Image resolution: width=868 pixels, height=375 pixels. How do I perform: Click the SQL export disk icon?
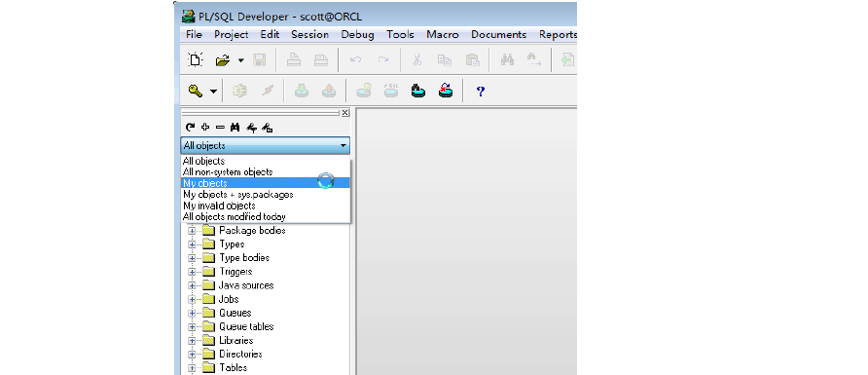391,91
